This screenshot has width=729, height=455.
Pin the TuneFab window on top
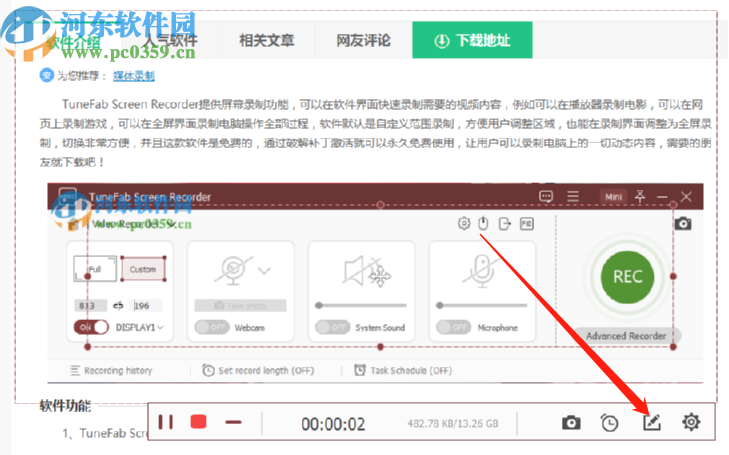tap(640, 196)
